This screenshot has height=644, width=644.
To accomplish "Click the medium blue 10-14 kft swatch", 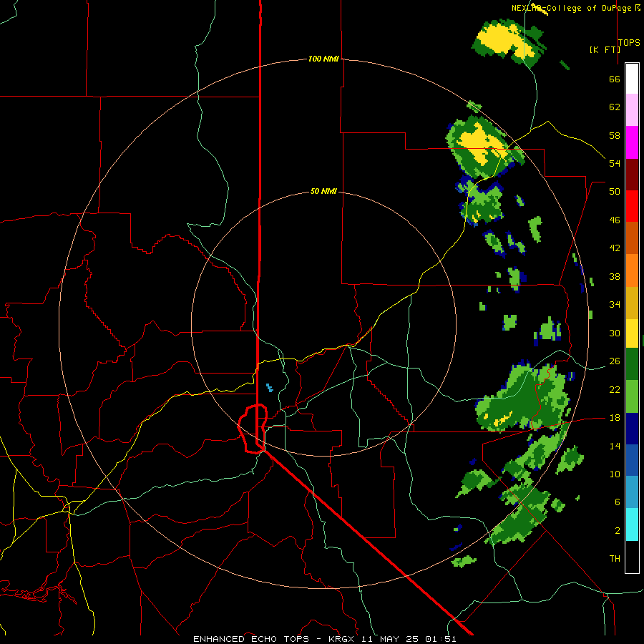I will pos(632,460).
